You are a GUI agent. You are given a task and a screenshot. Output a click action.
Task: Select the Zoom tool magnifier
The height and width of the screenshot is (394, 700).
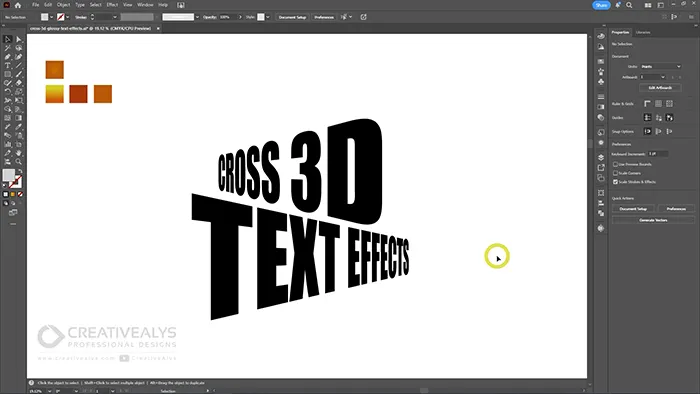click(19, 162)
